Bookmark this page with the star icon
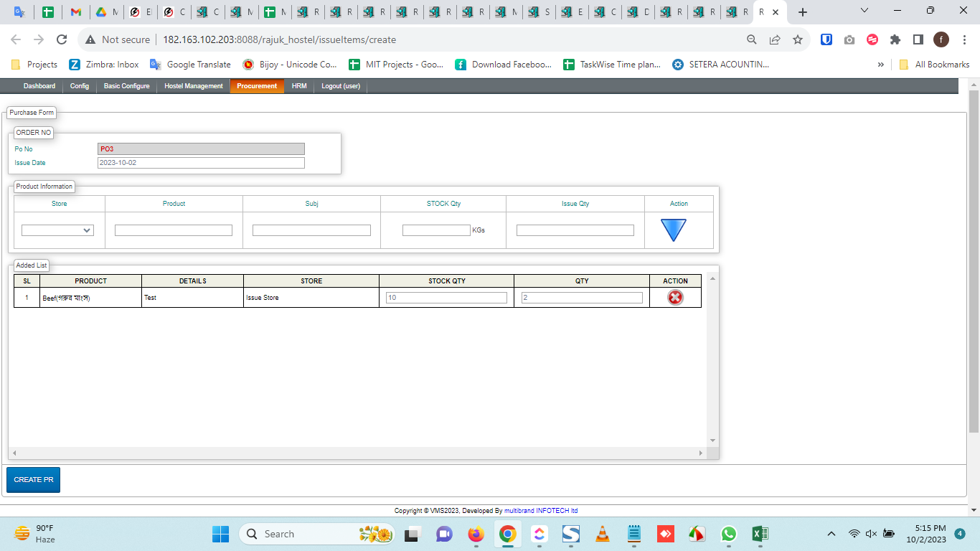Image resolution: width=980 pixels, height=551 pixels. click(x=797, y=39)
